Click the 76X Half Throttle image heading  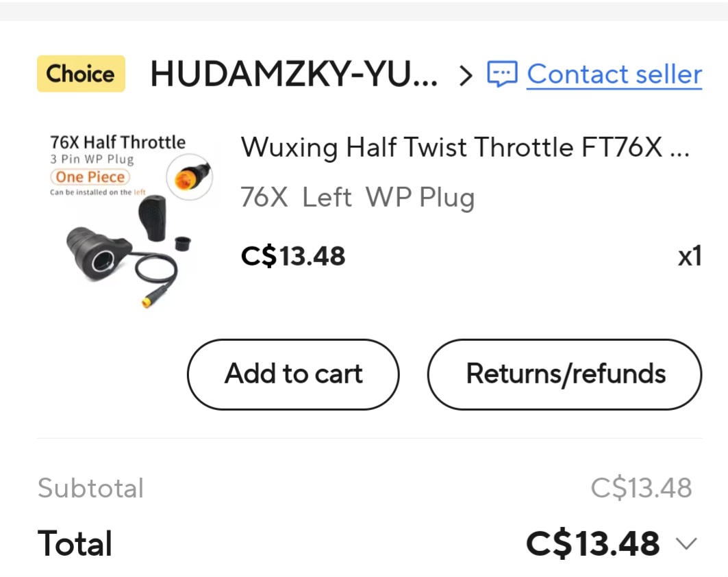click(x=117, y=142)
